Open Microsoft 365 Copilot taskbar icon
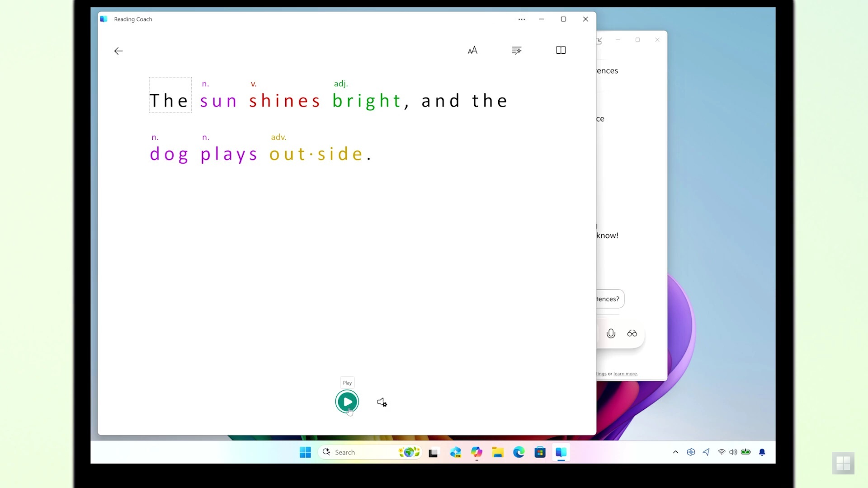The height and width of the screenshot is (488, 868). (476, 452)
